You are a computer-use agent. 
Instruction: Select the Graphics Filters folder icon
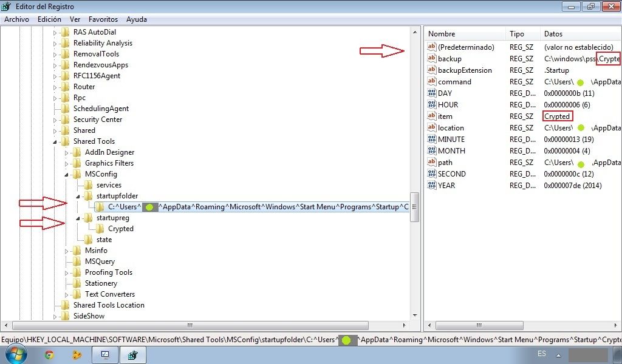click(x=77, y=163)
